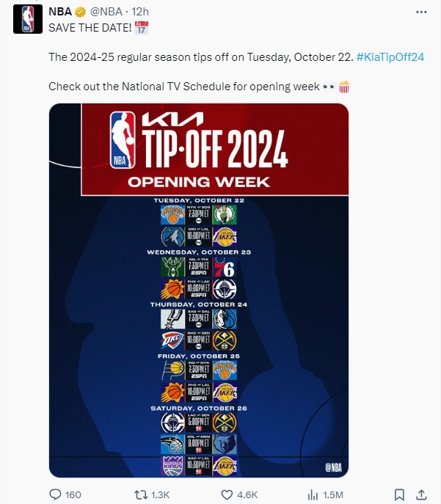
Task: Click the gold verified badge beside NBA
Action: [81, 12]
